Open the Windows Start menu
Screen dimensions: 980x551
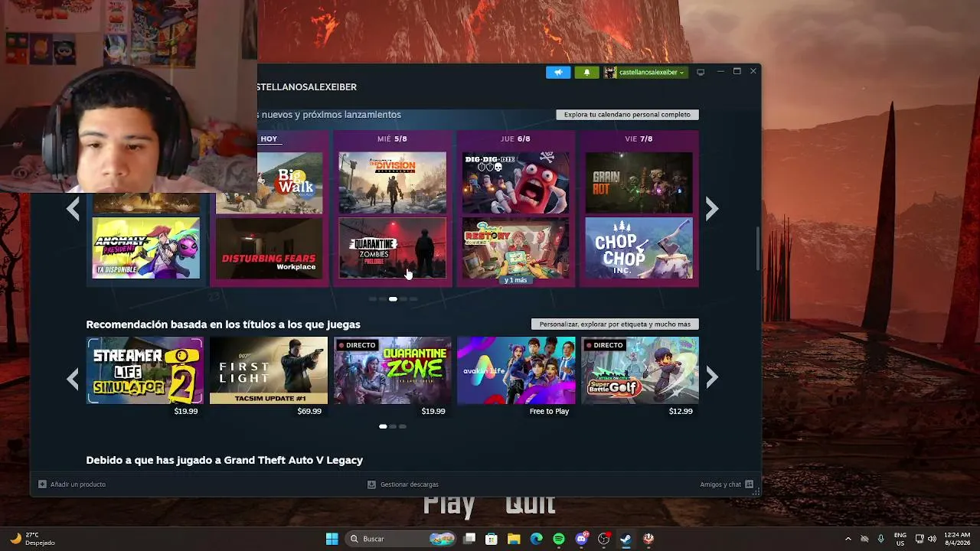pyautogui.click(x=332, y=539)
